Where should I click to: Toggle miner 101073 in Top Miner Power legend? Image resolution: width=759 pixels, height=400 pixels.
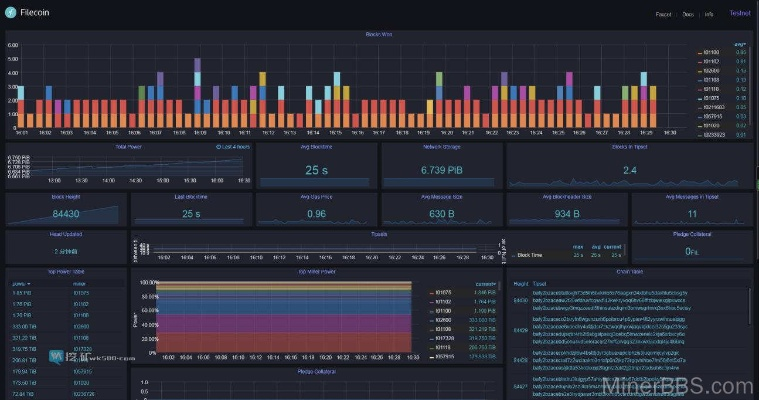[444, 292]
